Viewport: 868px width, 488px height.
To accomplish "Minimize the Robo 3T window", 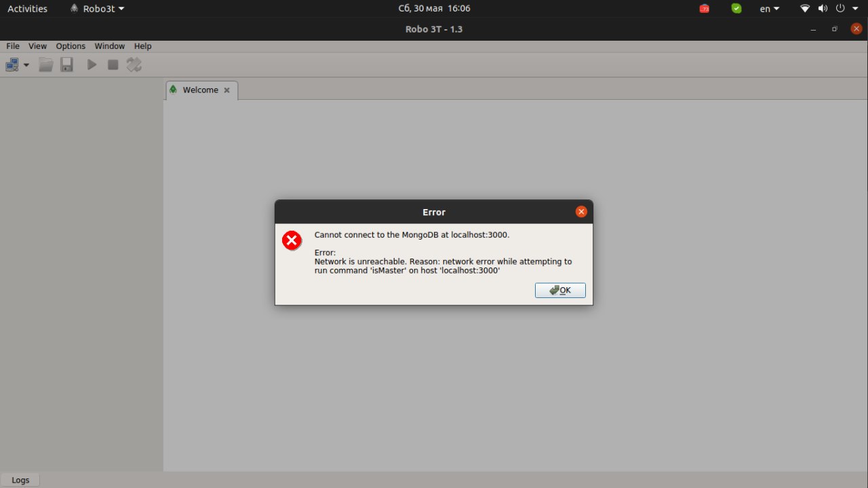I will (814, 29).
